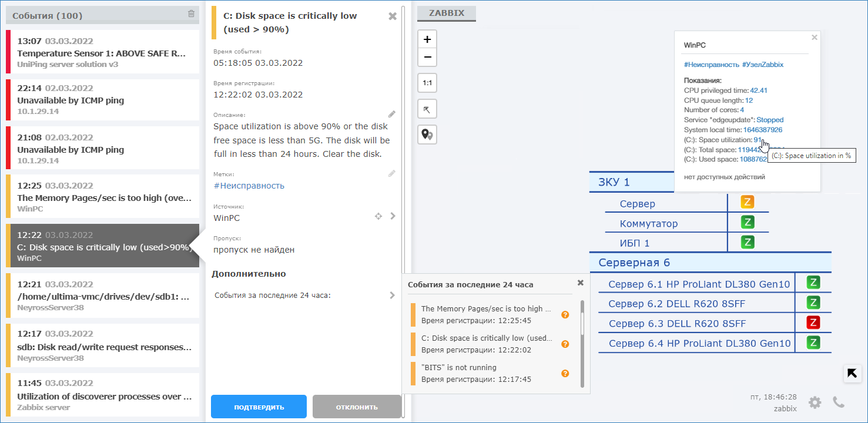Collapse panel with bottom-right arrow button
Screen dimensions: 868x423
point(852,373)
